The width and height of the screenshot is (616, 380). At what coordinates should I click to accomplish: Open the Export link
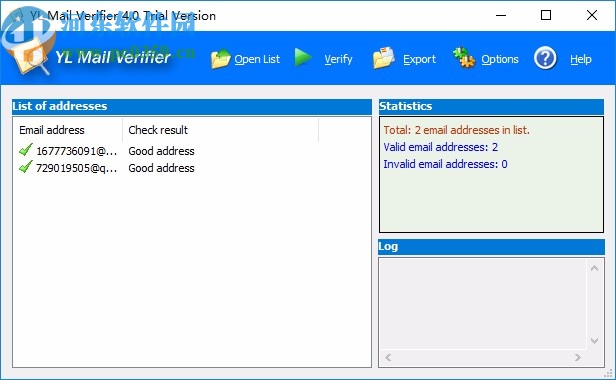pyautogui.click(x=419, y=59)
